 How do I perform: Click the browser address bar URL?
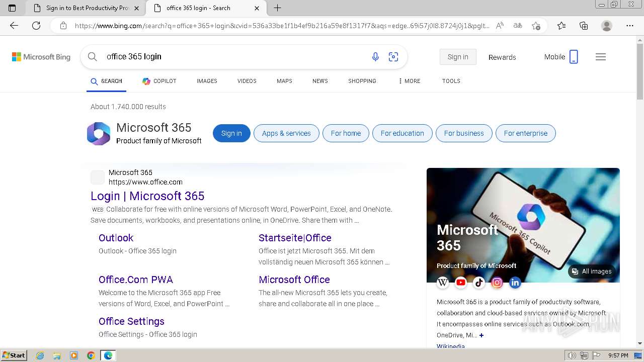point(282,26)
